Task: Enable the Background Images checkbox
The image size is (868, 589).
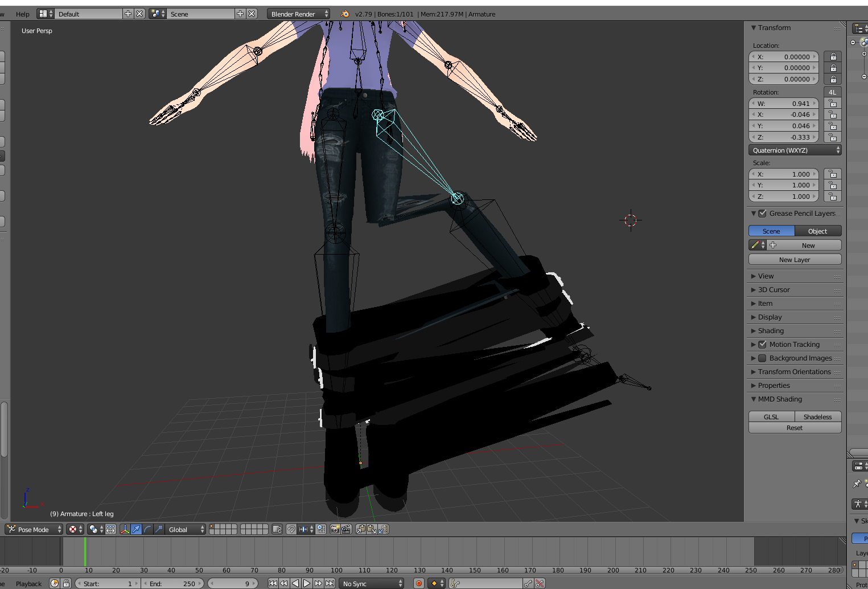Action: (763, 358)
